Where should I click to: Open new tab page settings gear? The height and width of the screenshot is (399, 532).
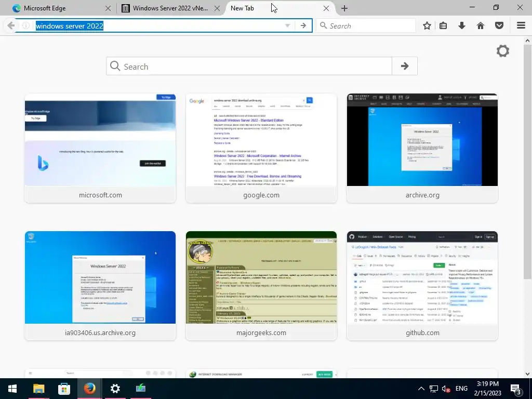[x=503, y=51]
